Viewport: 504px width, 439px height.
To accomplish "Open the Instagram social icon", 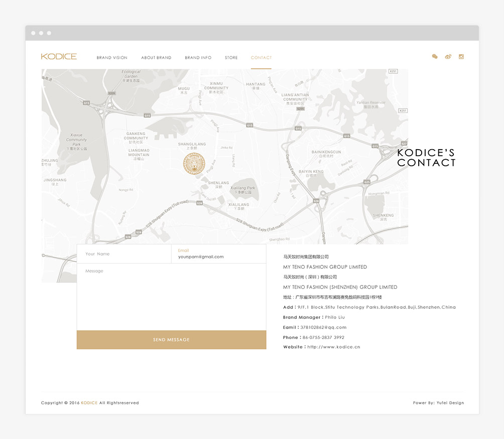I will [x=461, y=57].
